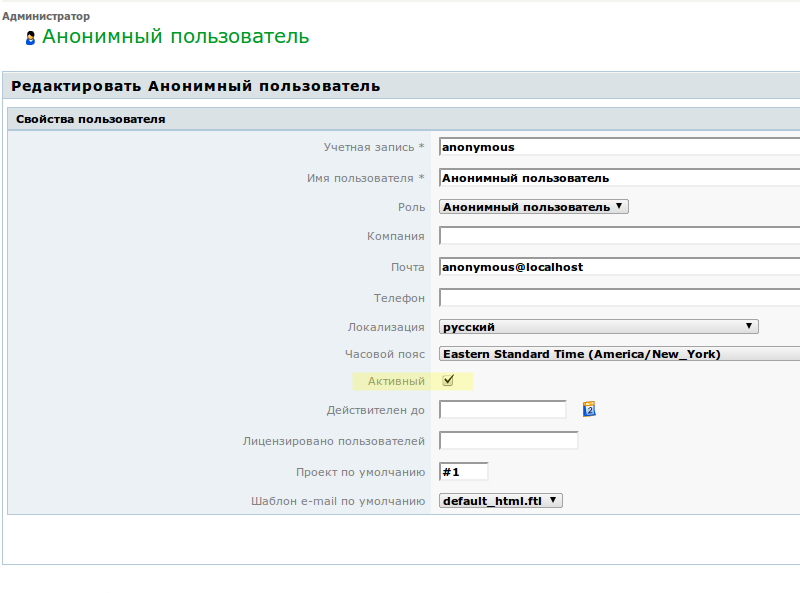
Task: Focus the Телефон input field
Action: (620, 298)
